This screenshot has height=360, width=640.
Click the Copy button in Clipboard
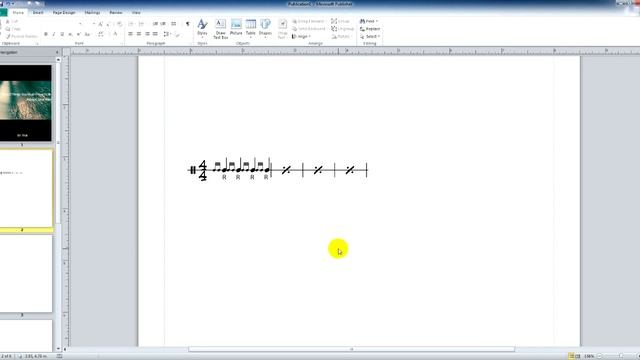13,29
